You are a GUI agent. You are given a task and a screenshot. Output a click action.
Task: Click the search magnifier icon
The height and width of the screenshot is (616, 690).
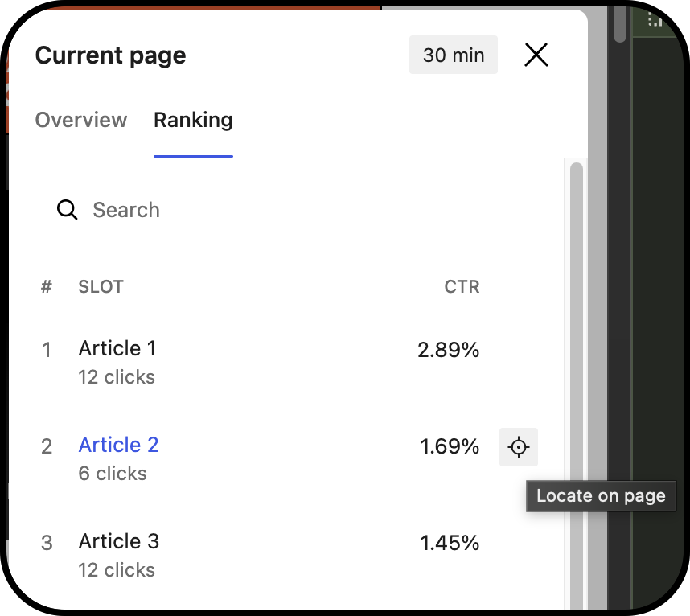pos(68,210)
